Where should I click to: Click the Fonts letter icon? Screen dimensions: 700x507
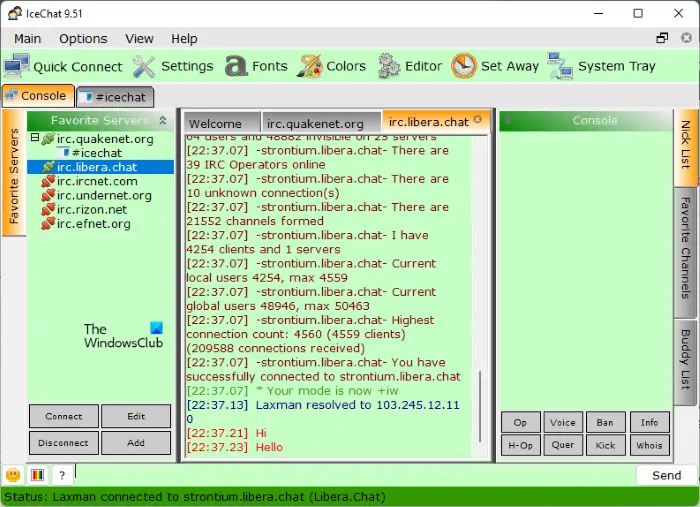click(236, 66)
